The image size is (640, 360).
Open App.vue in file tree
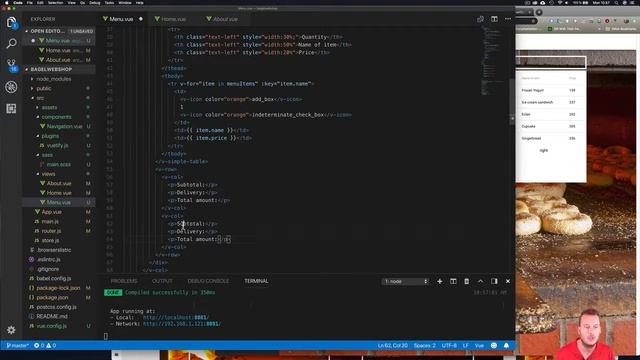[x=51, y=212]
